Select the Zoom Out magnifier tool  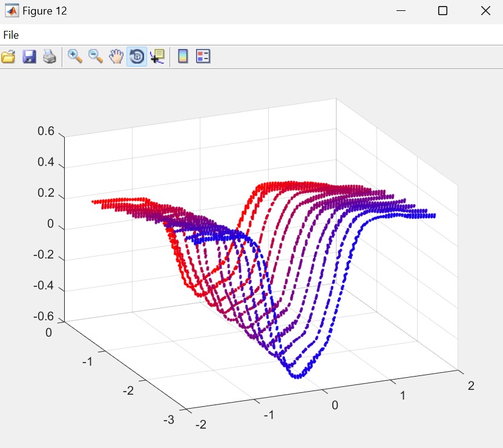[96, 57]
